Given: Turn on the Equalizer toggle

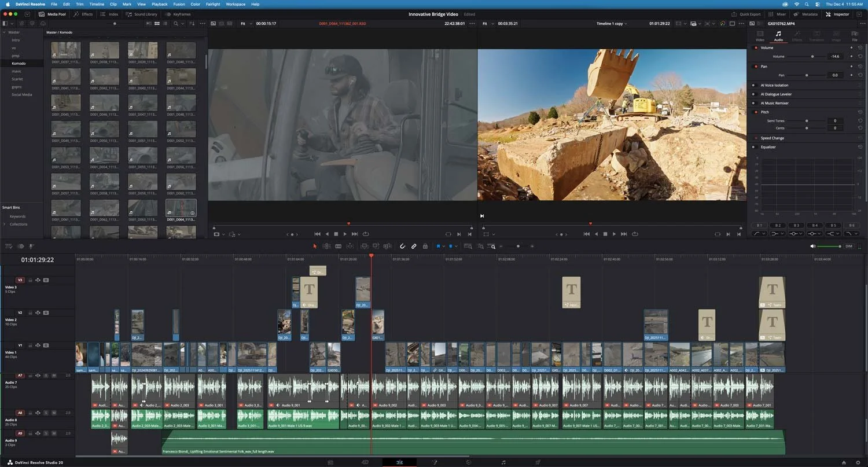Looking at the screenshot, I should (x=754, y=147).
